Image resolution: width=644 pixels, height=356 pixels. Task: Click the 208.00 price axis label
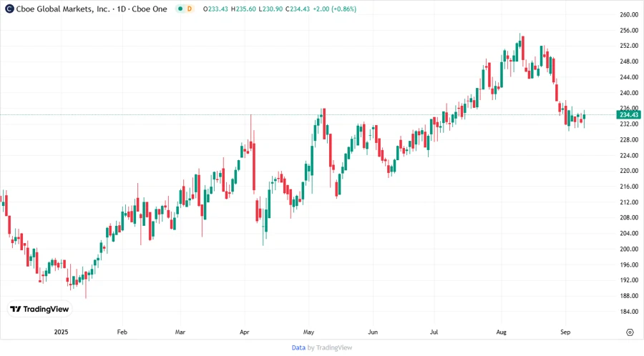[x=629, y=218]
